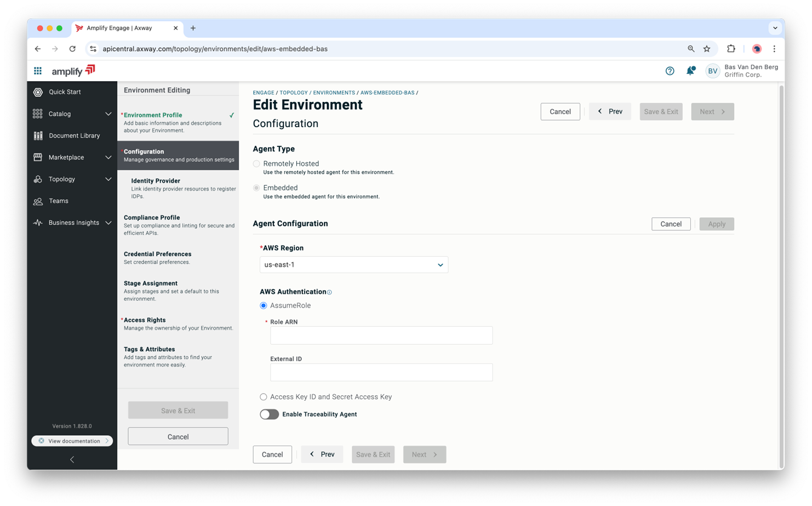Image resolution: width=812 pixels, height=506 pixels.
Task: Select Access Key ID and Secret Access Key
Action: (x=264, y=397)
